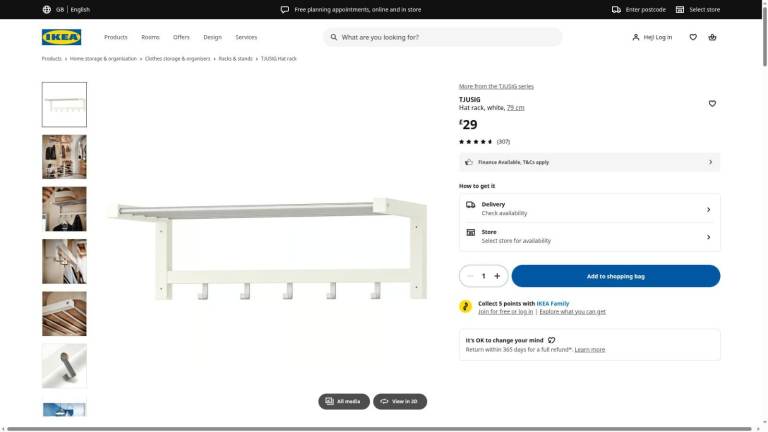Screen dimensions: 768x432
Task: Click Products breadcrumb link
Action: [x=51, y=59]
